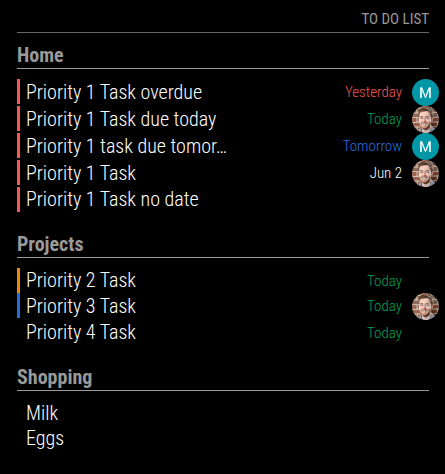Choose the Eggs shopping item

click(x=45, y=439)
